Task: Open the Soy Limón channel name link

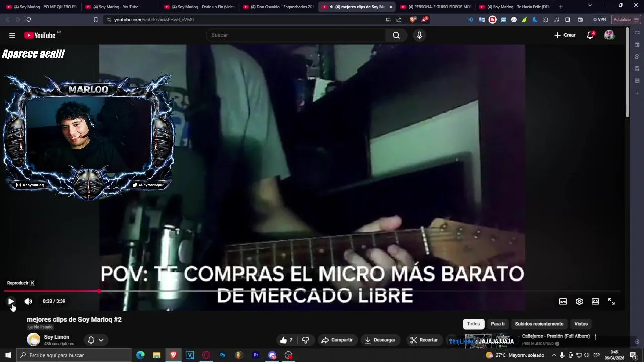Action: pyautogui.click(x=57, y=337)
